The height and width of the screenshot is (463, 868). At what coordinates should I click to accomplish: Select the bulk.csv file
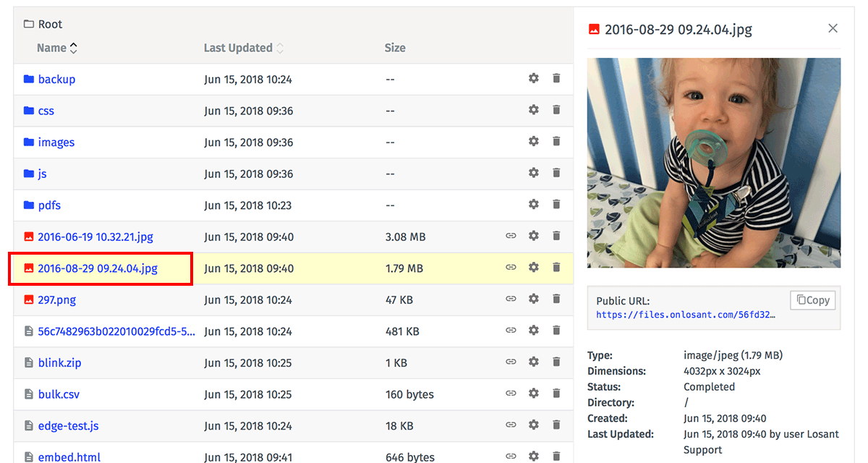pyautogui.click(x=59, y=394)
